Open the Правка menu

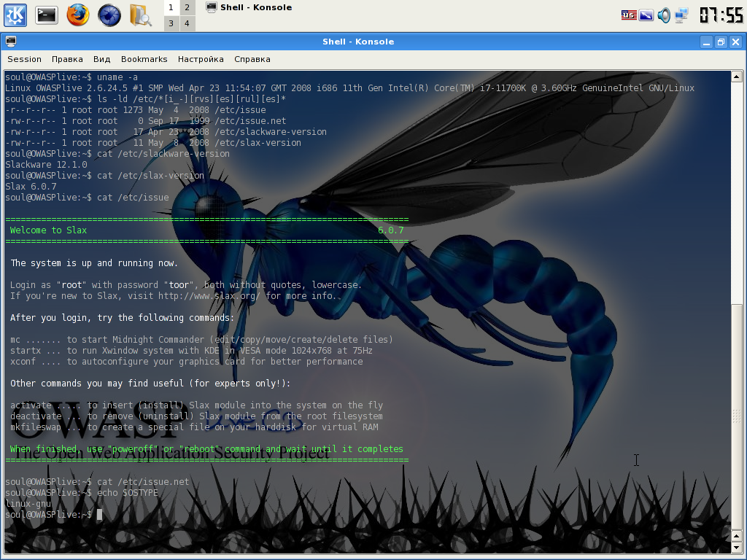67,59
